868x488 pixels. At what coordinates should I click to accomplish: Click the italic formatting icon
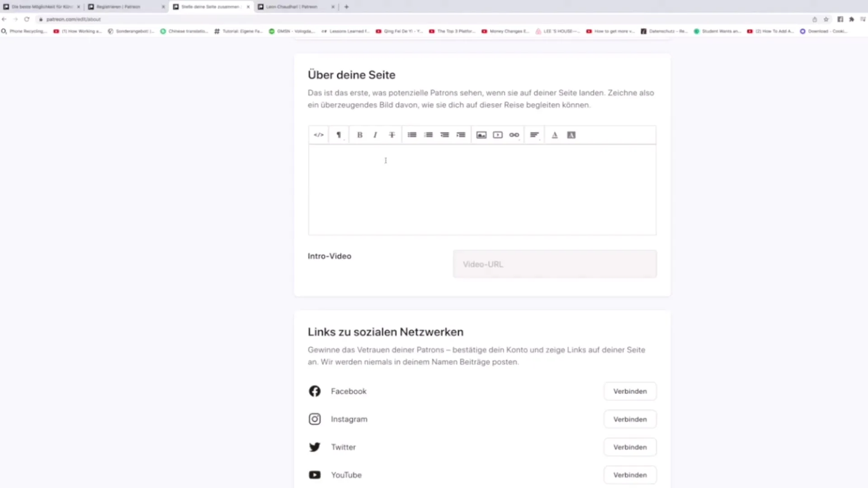375,135
